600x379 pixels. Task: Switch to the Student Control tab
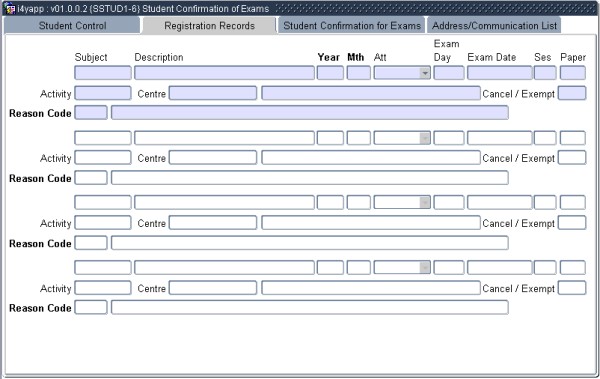[72, 26]
